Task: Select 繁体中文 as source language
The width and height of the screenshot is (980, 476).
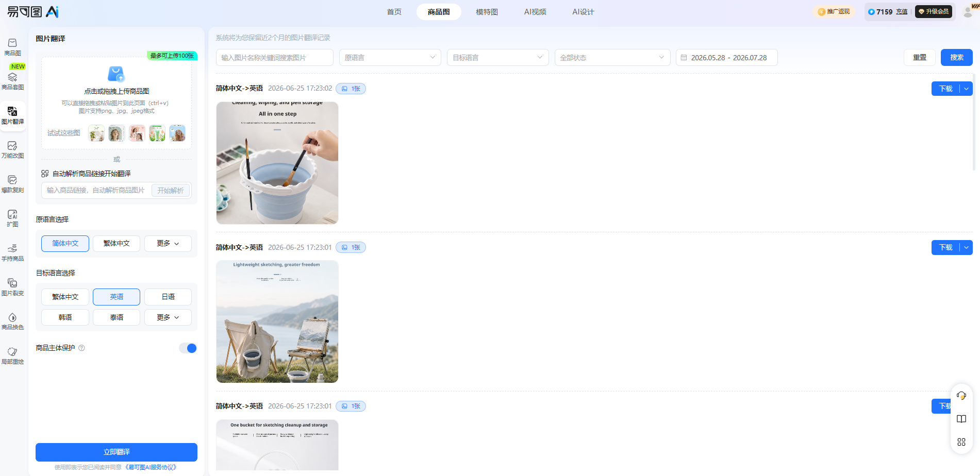Action: pyautogui.click(x=117, y=244)
